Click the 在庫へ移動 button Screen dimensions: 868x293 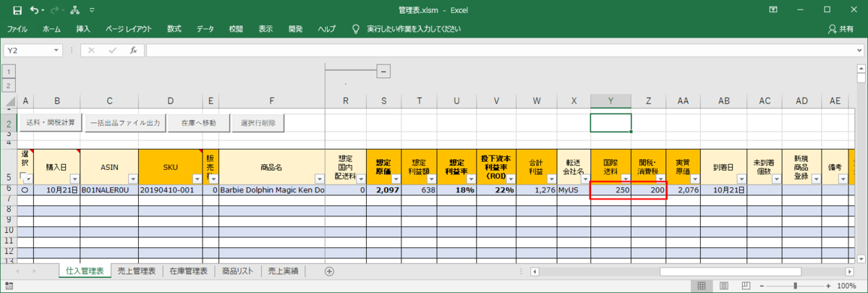point(199,123)
